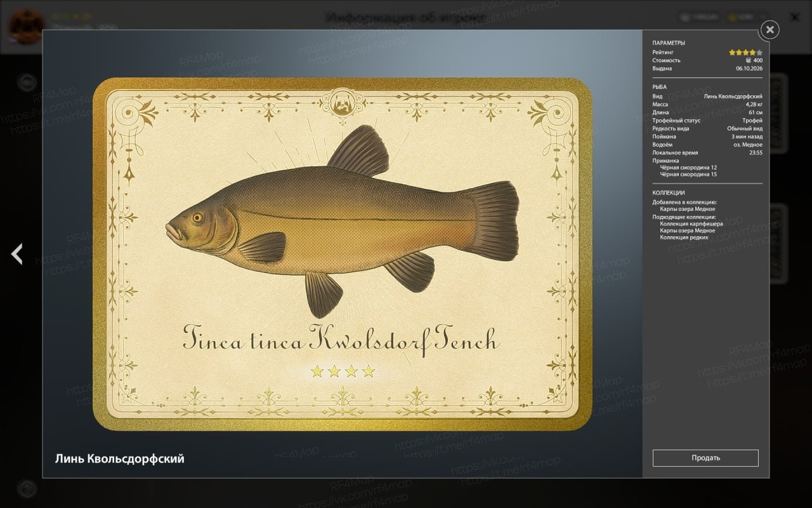This screenshot has height=508, width=812.
Task: Click the local time value "23:55"
Action: [x=756, y=152]
